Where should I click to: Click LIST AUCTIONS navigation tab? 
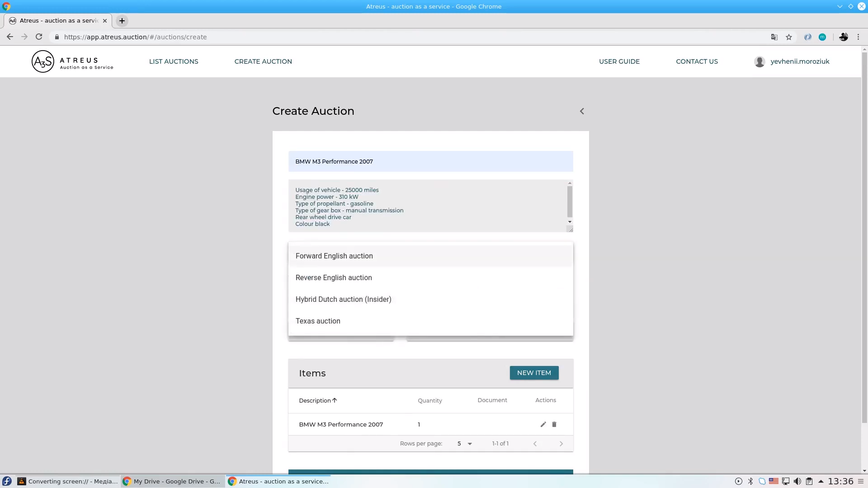click(x=174, y=61)
